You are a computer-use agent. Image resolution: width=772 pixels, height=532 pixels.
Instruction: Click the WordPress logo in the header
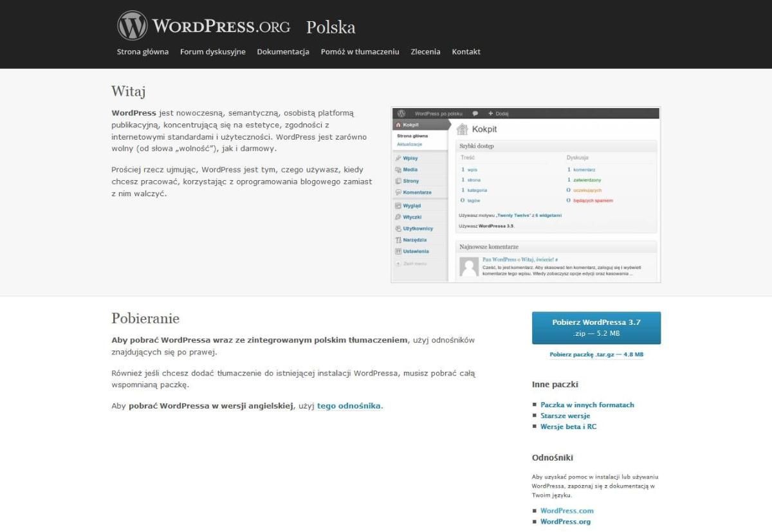tap(133, 26)
